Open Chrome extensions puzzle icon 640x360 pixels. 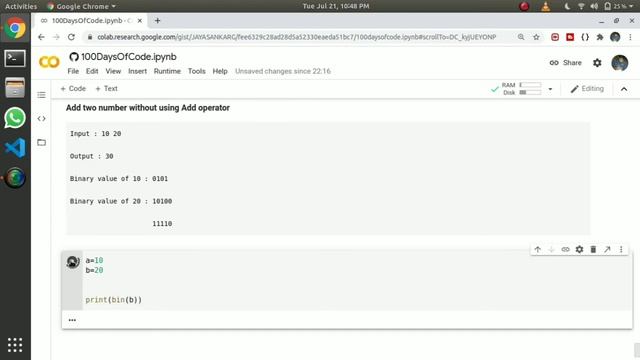600,37
